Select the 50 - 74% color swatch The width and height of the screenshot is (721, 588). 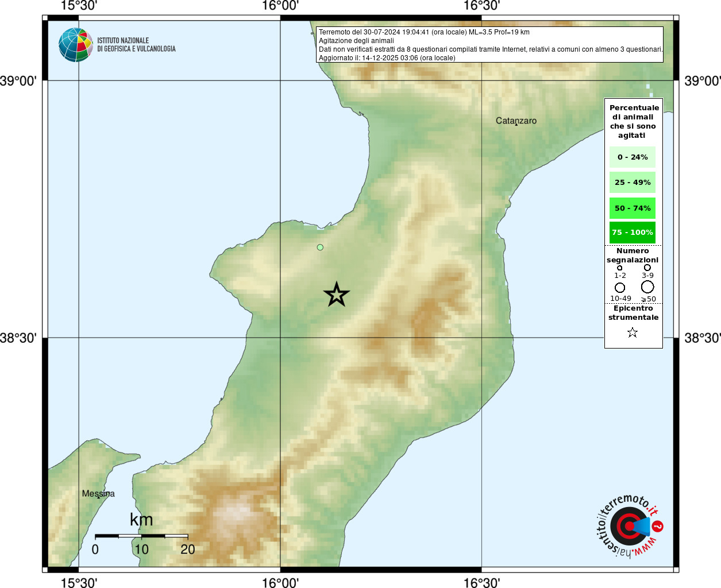[x=633, y=208]
